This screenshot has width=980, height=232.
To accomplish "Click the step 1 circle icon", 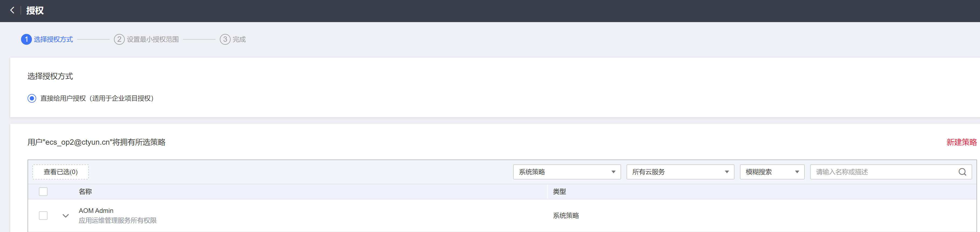I will (x=26, y=39).
